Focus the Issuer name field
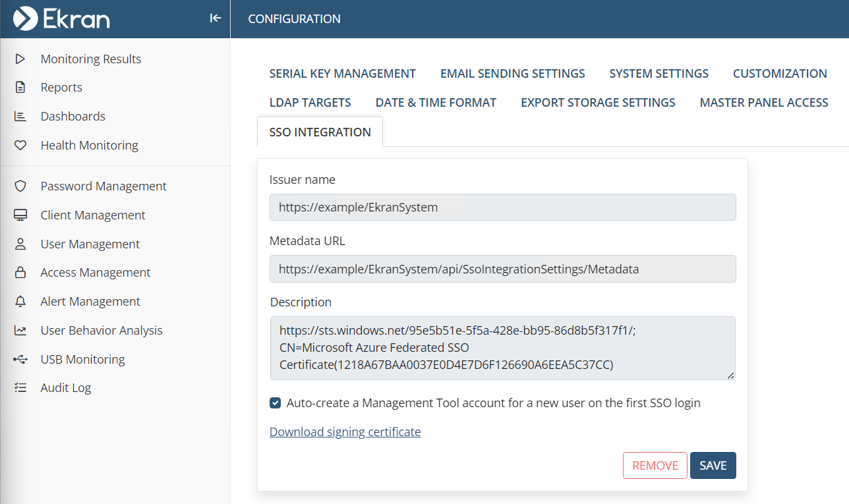 click(502, 208)
